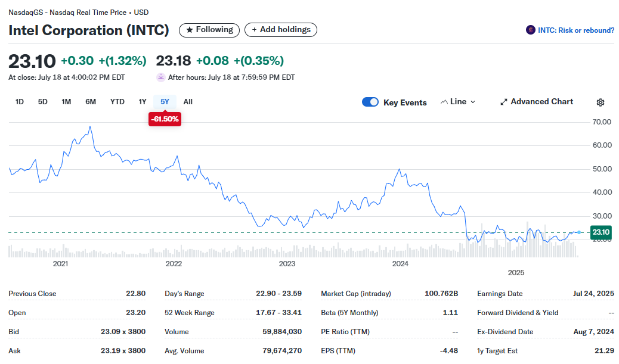Click the star icon in Following button
The height and width of the screenshot is (364, 619).
(190, 30)
